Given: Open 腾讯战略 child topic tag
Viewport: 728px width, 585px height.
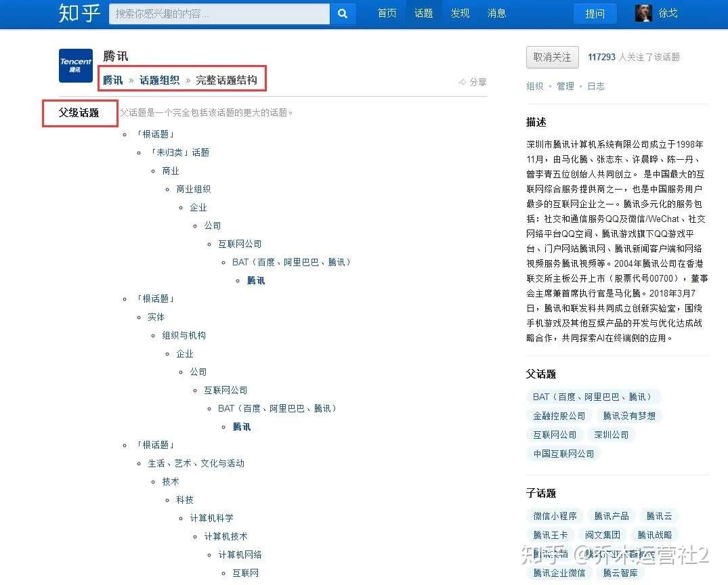Looking at the screenshot, I should tap(655, 535).
